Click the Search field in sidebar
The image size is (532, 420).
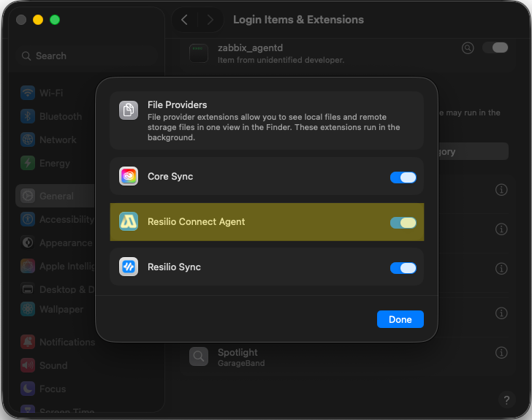86,56
